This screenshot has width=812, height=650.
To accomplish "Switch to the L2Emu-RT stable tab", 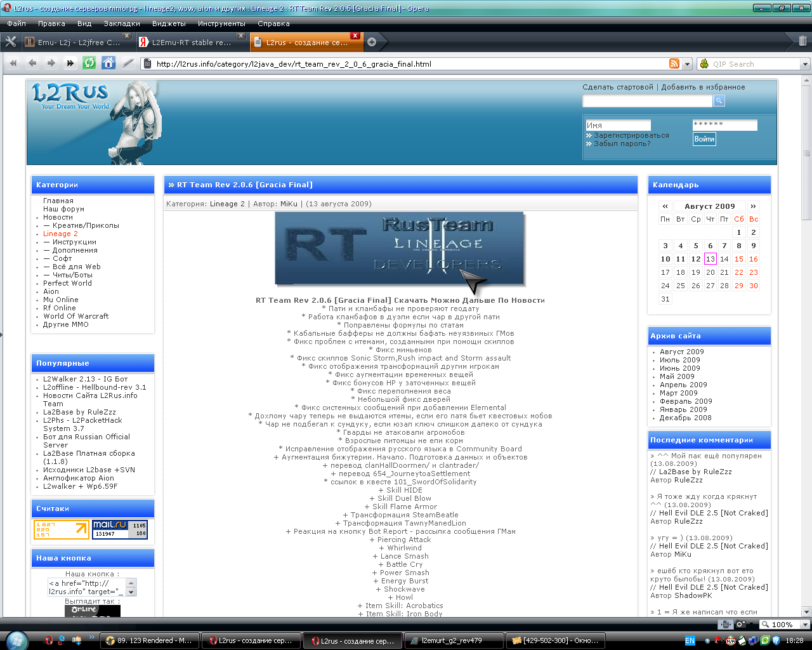I will 191,43.
